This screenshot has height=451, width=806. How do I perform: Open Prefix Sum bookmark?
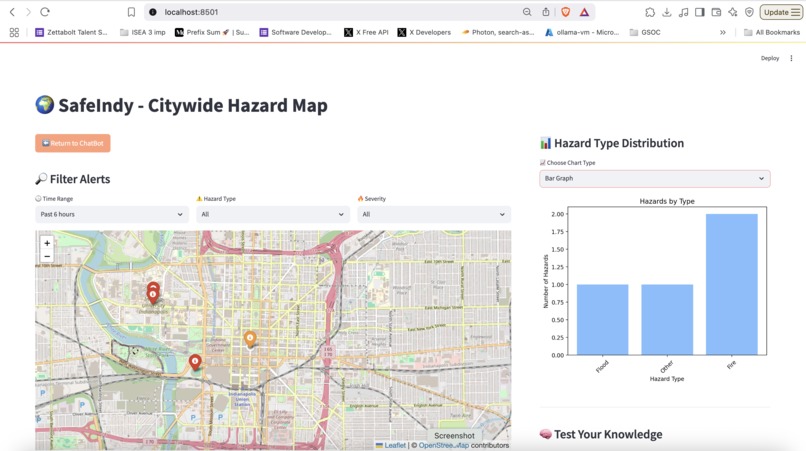coord(212,32)
